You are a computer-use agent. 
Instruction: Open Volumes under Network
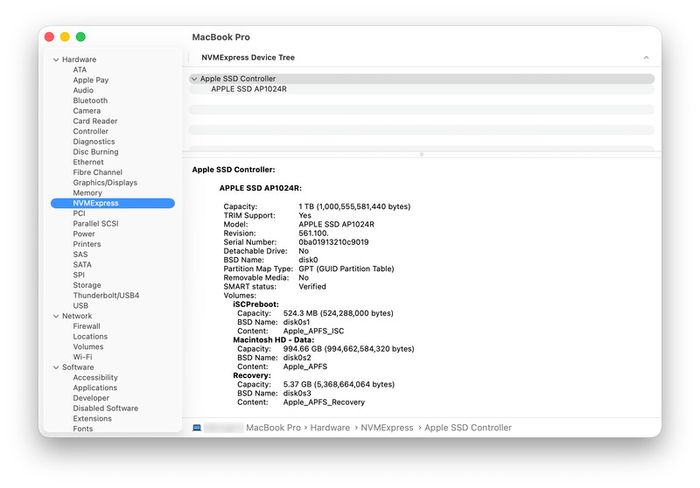coord(88,347)
